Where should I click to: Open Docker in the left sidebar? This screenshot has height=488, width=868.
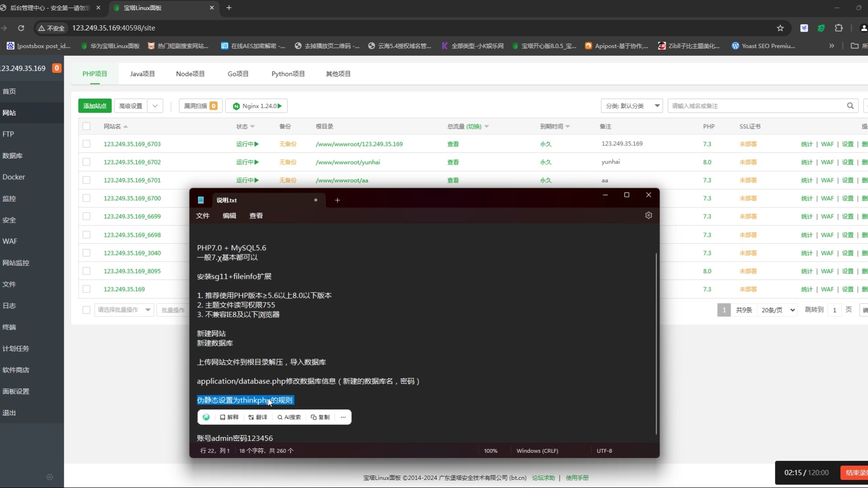click(14, 177)
